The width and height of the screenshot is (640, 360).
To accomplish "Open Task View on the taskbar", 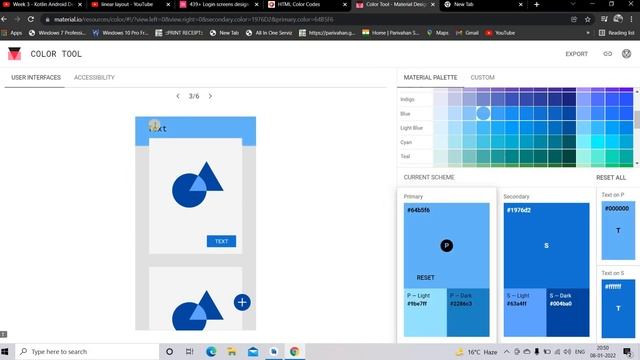I will [x=189, y=351].
